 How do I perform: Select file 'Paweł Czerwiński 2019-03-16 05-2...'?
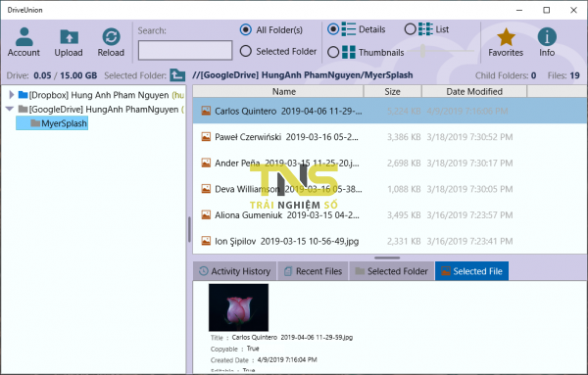pyautogui.click(x=390, y=137)
